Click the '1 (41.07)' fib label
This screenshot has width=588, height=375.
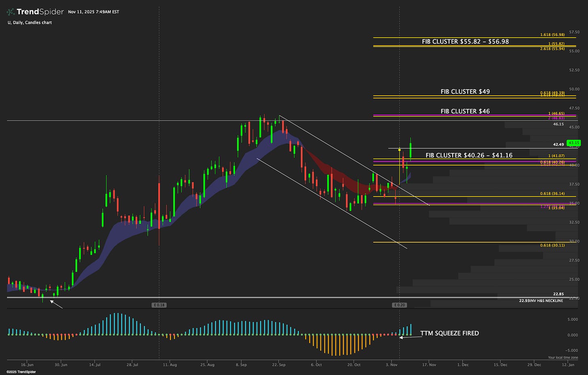click(556, 156)
